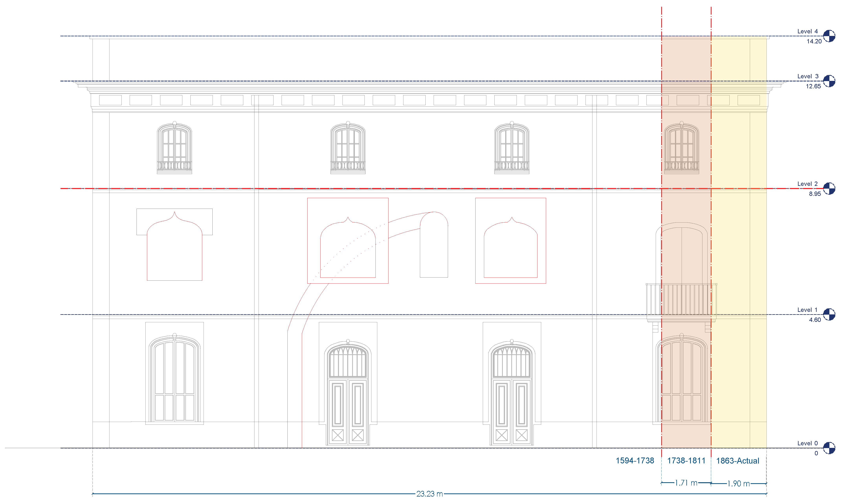This screenshot has width=841, height=504.
Task: Click the Level 3 elevation marker symbol
Action: point(829,81)
